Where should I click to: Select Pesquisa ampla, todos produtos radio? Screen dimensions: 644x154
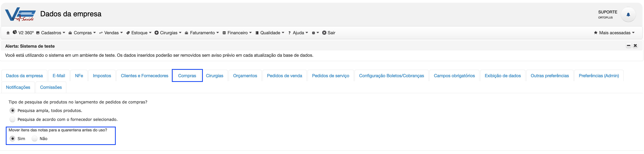pyautogui.click(x=12, y=111)
